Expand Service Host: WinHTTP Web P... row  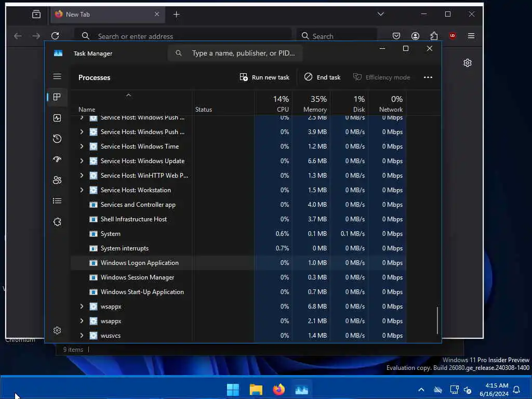pyautogui.click(x=82, y=176)
